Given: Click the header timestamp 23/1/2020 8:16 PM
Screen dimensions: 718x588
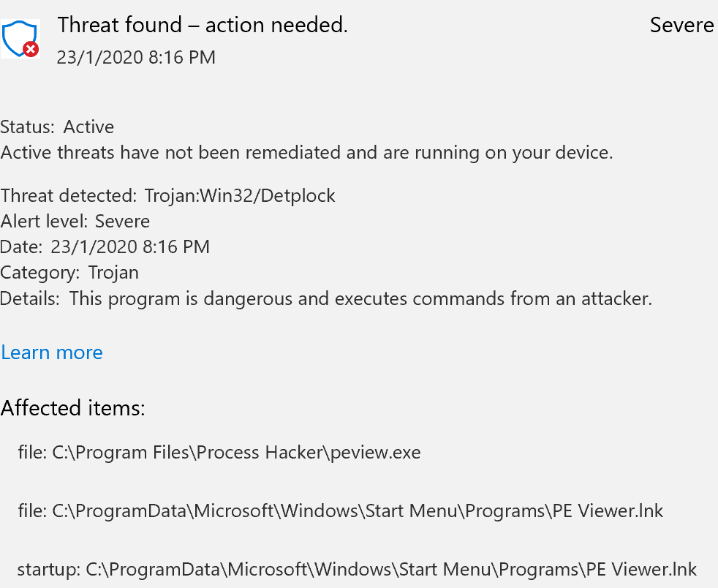Looking at the screenshot, I should [136, 58].
